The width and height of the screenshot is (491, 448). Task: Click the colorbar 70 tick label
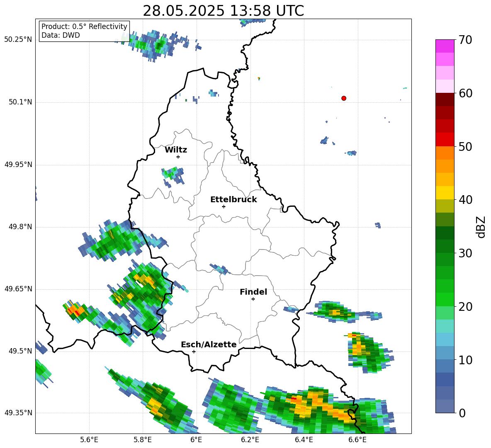pos(465,40)
